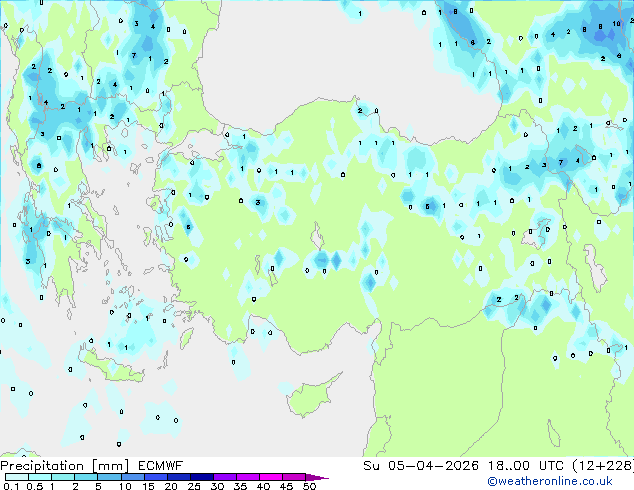This screenshot has width=634, height=490.
Task: Click the '(12+228)' forecast run text
Action: click(603, 466)
